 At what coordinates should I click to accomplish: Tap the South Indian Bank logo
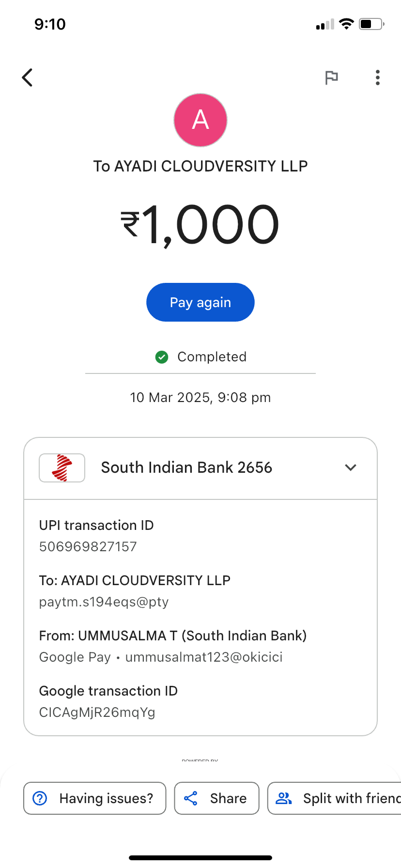coord(62,468)
